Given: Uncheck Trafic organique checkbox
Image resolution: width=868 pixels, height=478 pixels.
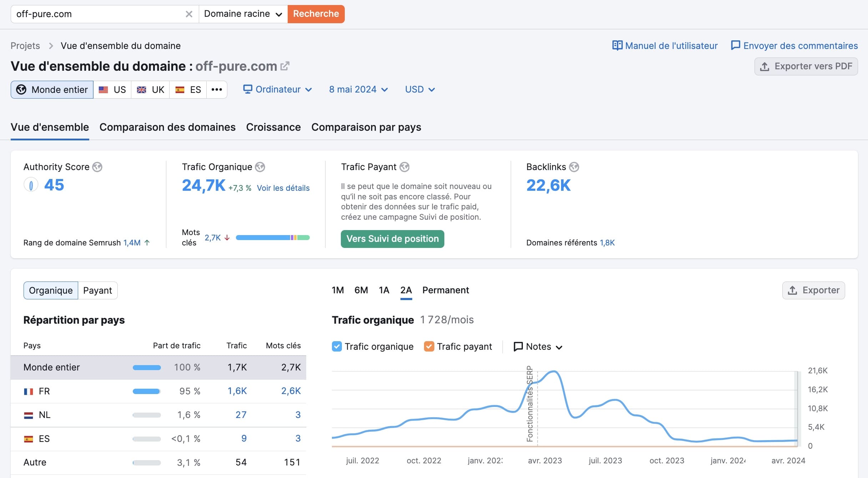Looking at the screenshot, I should pyautogui.click(x=337, y=347).
